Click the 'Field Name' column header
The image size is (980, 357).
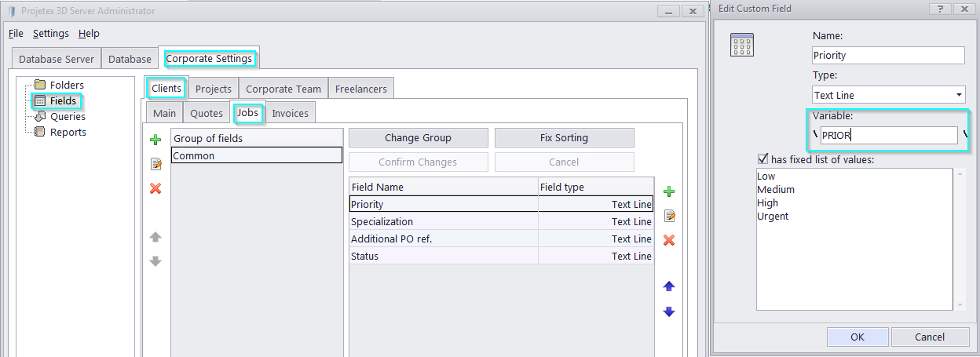(444, 187)
